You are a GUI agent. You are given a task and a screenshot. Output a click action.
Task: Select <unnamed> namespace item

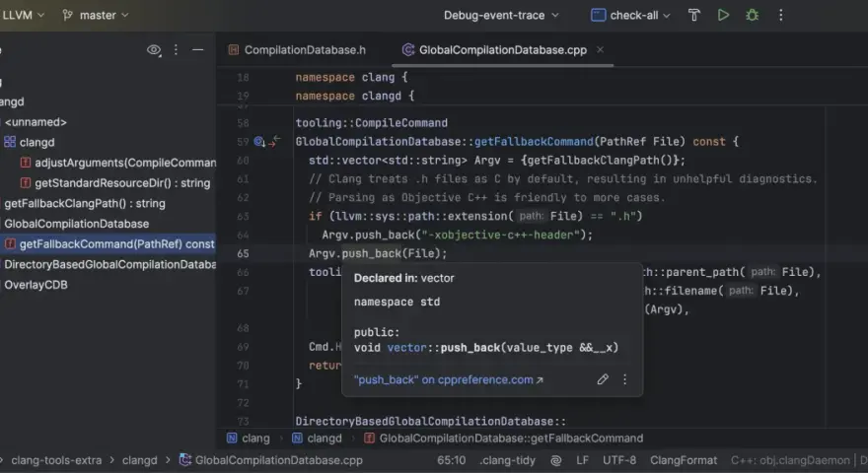click(36, 122)
